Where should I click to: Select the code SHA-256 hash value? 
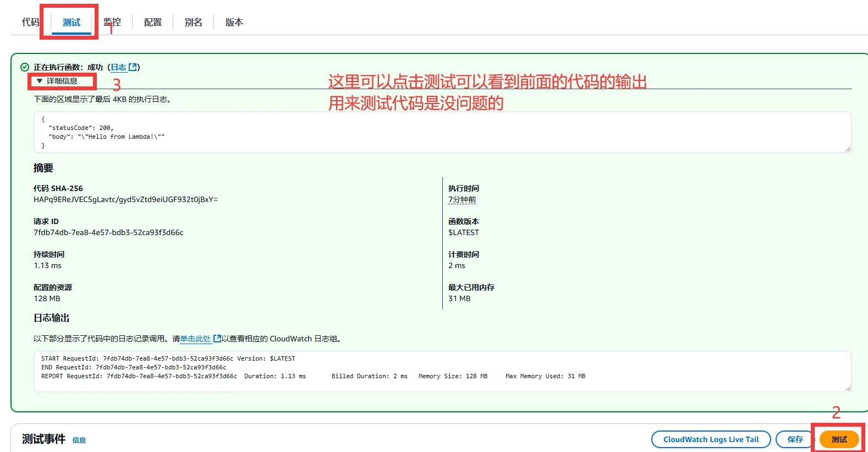[125, 199]
